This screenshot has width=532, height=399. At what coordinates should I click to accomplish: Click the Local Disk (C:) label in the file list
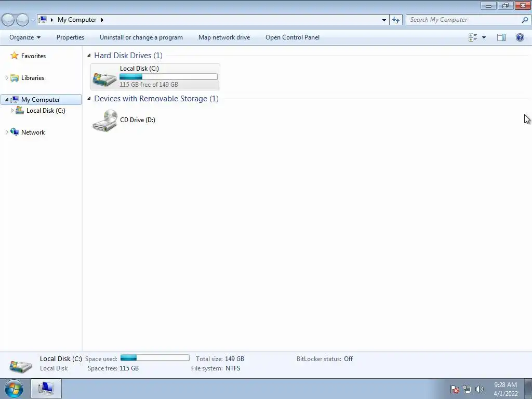click(x=139, y=68)
